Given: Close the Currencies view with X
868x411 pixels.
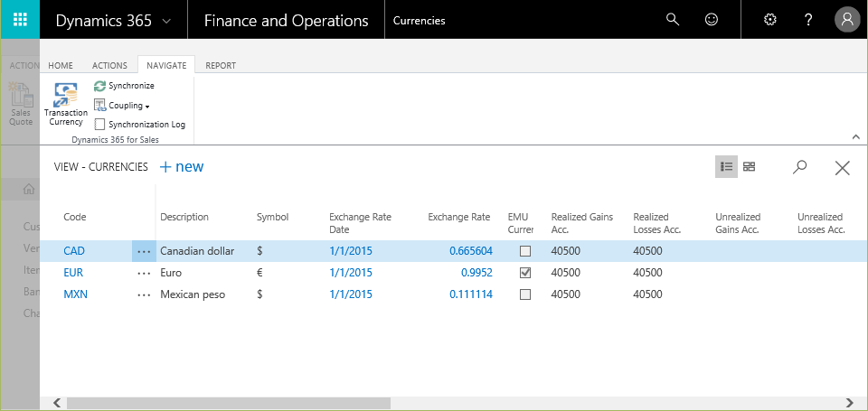Looking at the screenshot, I should point(842,168).
